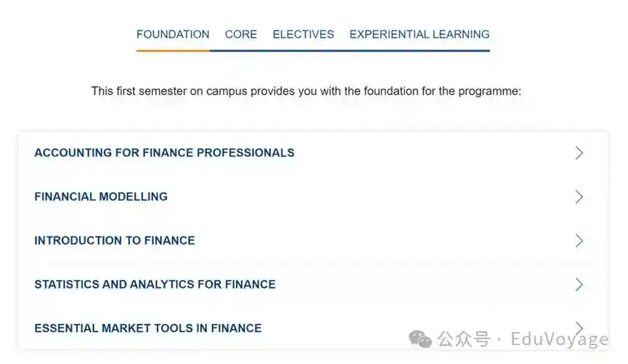Click the Statistics and Analytics row chevron
Viewport: 628px width, 364px height.
pyautogui.click(x=579, y=284)
